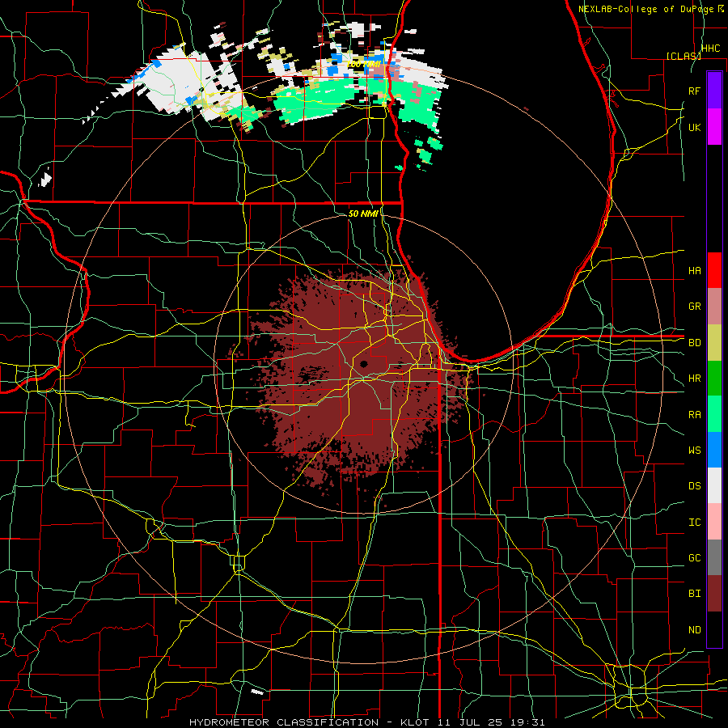Click the dark green HR color swatch
The image size is (728, 728).
(x=714, y=379)
